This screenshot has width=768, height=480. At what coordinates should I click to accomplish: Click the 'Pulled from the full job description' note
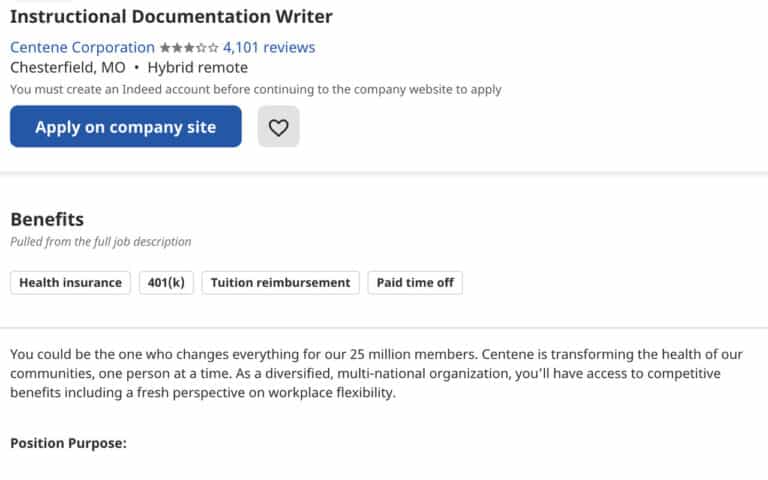click(100, 241)
